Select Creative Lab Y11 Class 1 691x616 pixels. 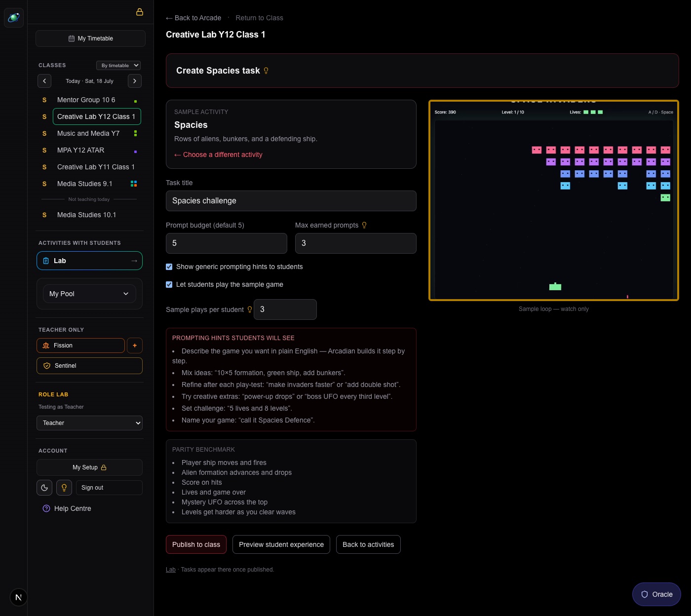[96, 167]
